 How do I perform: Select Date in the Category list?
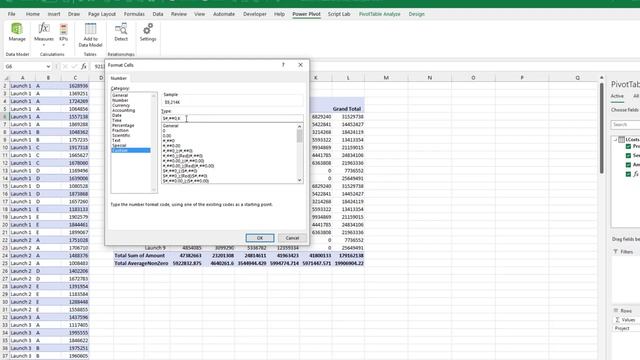tap(117, 116)
